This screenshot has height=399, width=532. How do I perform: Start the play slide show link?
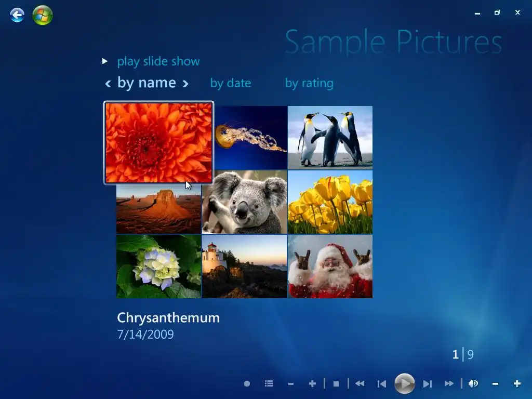(x=158, y=61)
